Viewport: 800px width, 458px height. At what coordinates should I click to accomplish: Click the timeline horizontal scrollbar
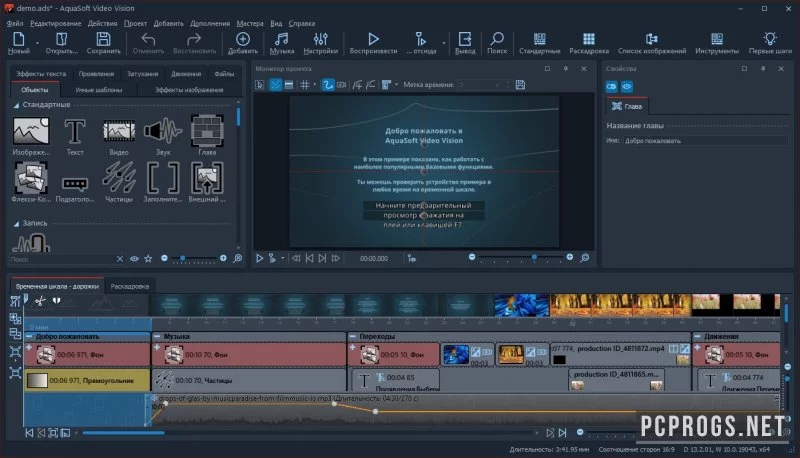coord(123,433)
